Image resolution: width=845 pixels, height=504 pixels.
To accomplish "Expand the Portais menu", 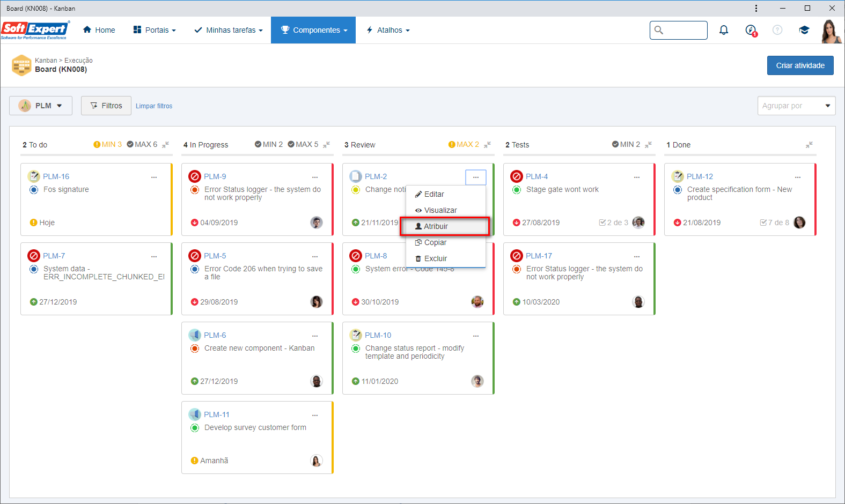I will click(x=155, y=30).
